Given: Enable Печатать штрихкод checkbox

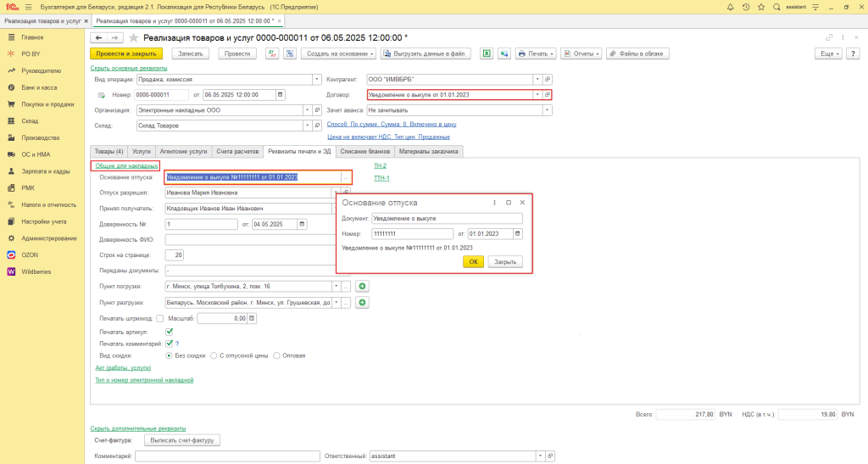Looking at the screenshot, I should (x=160, y=318).
